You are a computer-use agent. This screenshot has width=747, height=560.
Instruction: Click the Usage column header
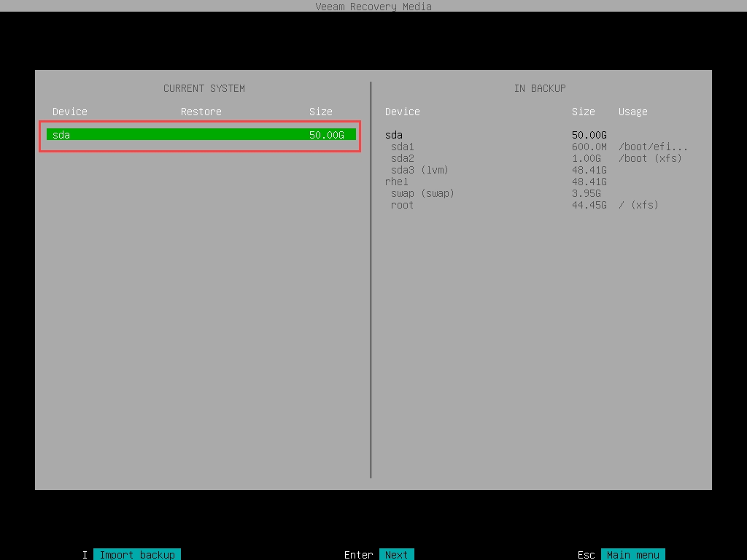[632, 112]
